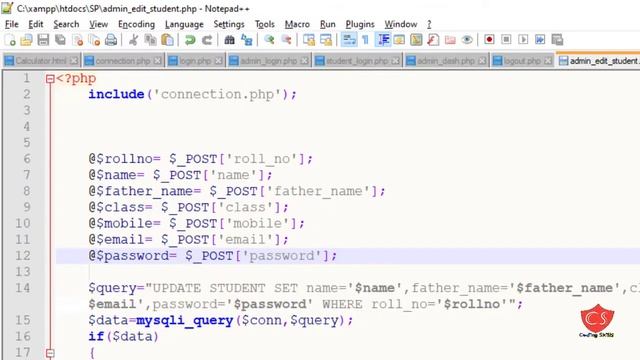This screenshot has height=360, width=640.
Task: Undo the last edit with the green arrow
Action: pos(190,40)
